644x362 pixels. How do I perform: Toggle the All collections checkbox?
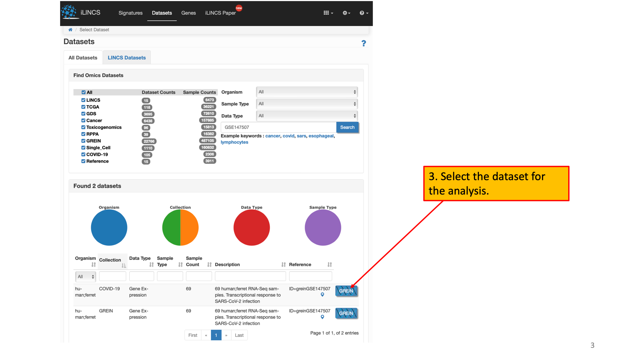[84, 92]
